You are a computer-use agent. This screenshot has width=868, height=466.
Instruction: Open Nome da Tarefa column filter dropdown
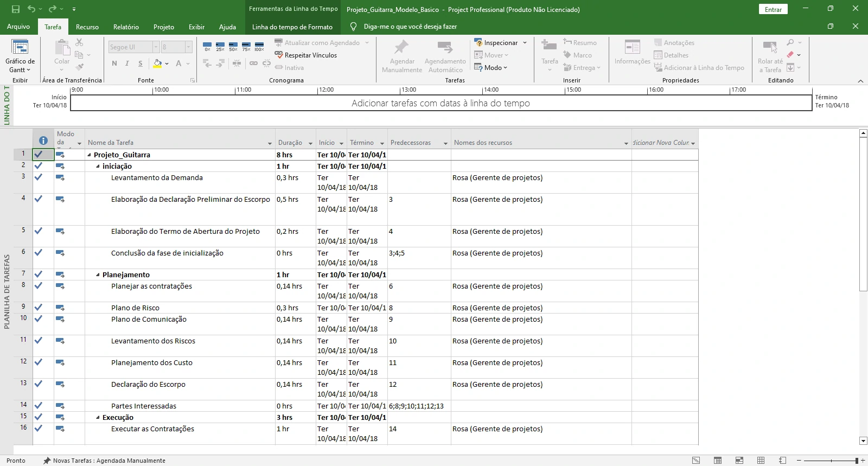[270, 143]
